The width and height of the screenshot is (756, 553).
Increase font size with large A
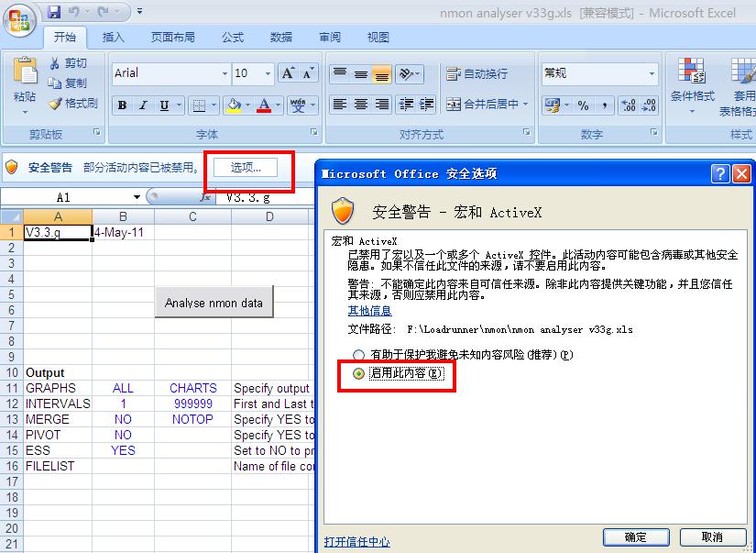click(x=288, y=73)
